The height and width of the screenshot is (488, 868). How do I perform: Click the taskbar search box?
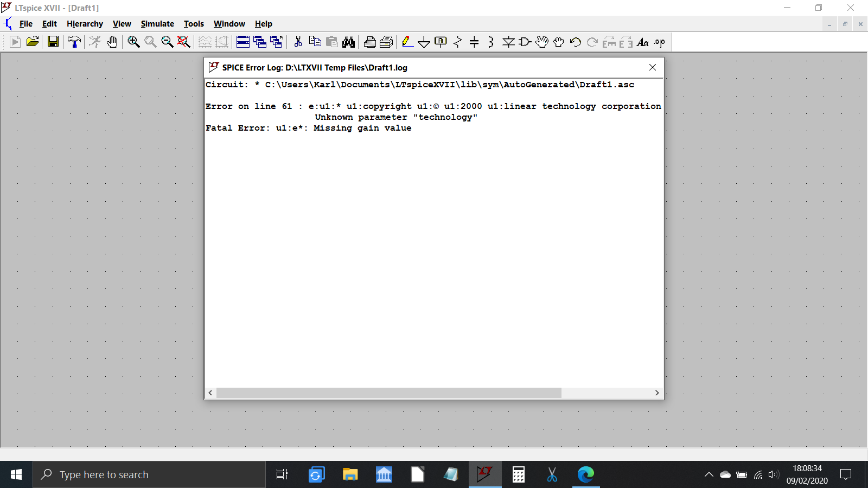pyautogui.click(x=149, y=474)
